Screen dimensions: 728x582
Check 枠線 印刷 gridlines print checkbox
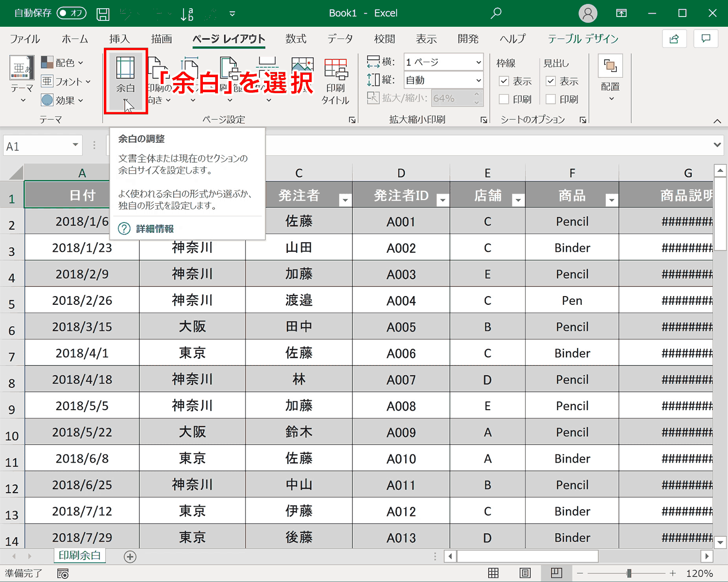point(504,99)
